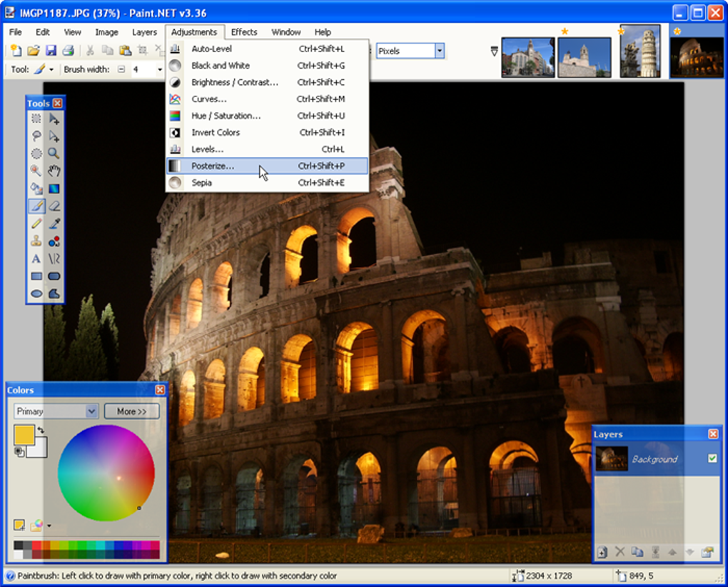This screenshot has width=728, height=587.
Task: Choose the Eraser tool
Action: click(54, 206)
